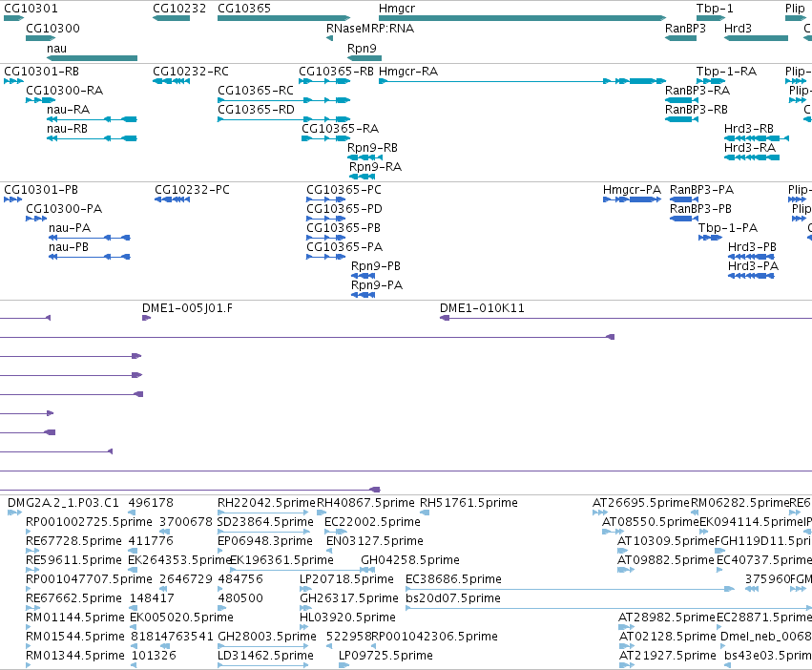Select the CG10300-PA protein

coord(36,219)
